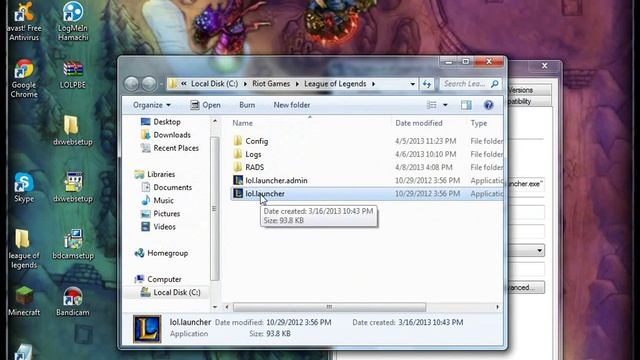Expand arrow after Local Disk (C:) breadcrumb
This screenshot has height=360, width=640.
click(245, 84)
